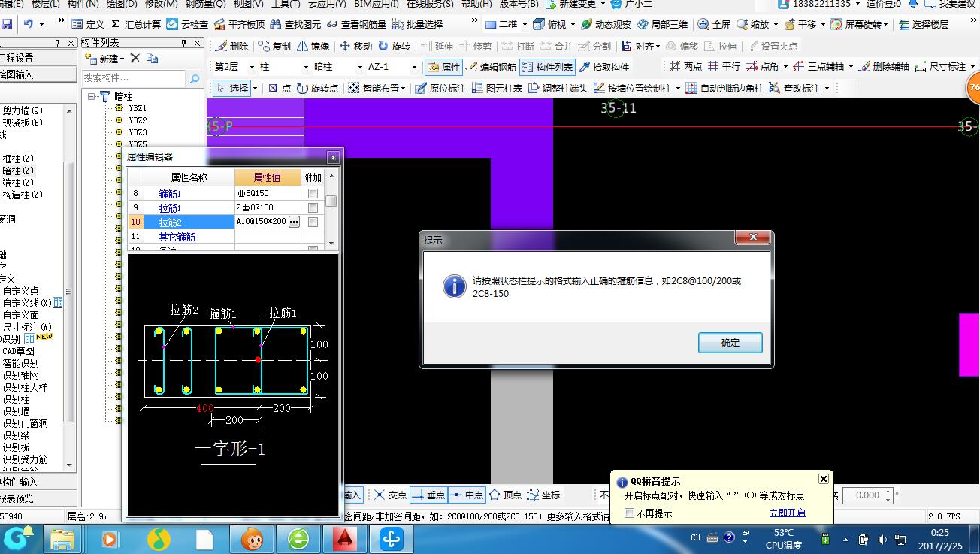Click 立即开启 link in QQ拼音 popup
Image resolution: width=980 pixels, height=554 pixels.
click(x=787, y=513)
